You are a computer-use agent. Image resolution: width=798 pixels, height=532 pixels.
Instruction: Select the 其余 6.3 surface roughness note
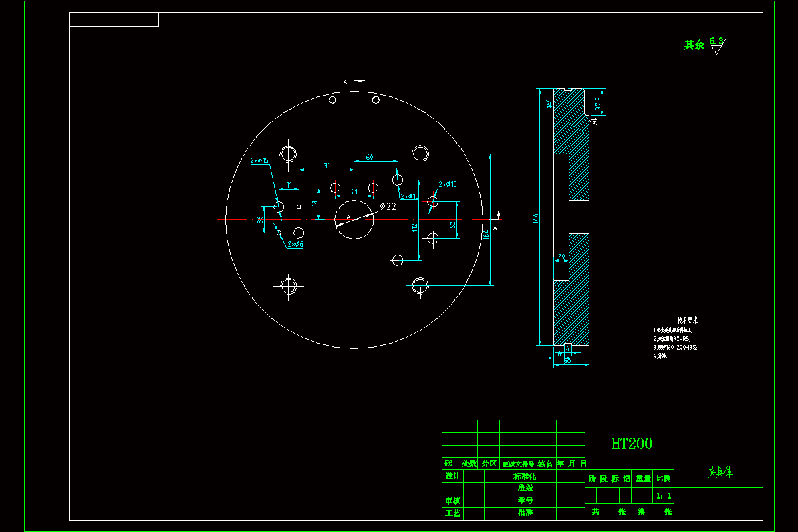[705, 45]
